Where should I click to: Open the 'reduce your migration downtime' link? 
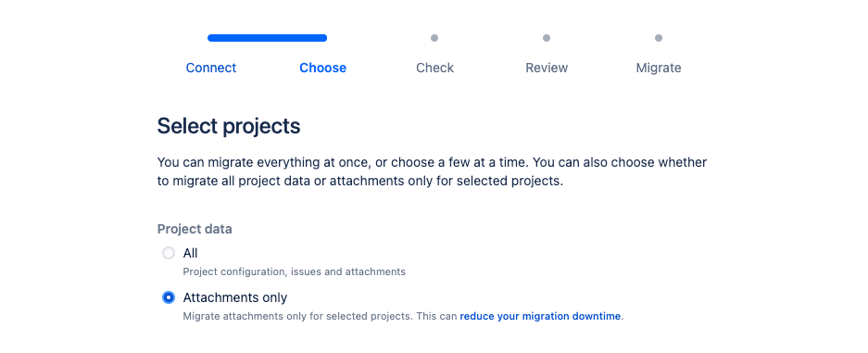pos(540,317)
